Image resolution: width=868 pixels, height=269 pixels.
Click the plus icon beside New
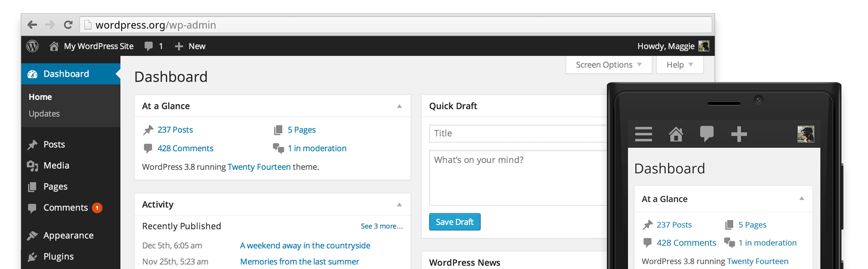[x=179, y=46]
